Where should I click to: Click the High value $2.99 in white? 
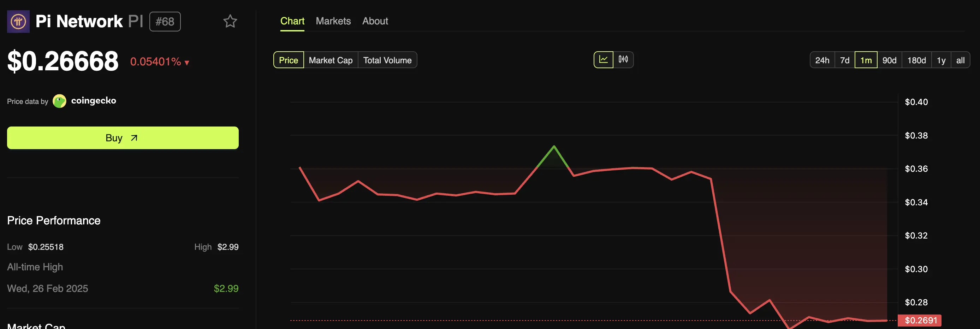tap(228, 247)
